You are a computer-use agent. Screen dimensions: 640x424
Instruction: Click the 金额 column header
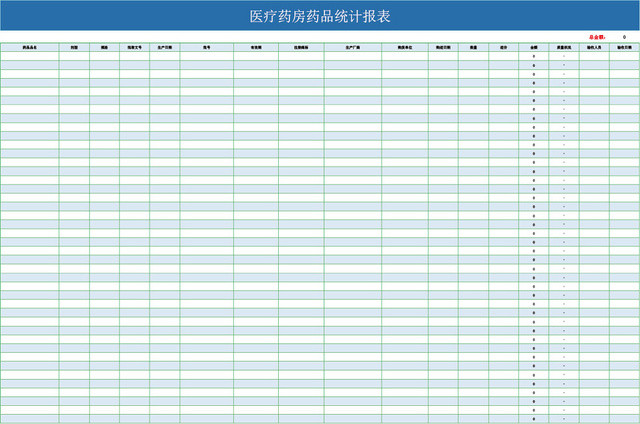(534, 47)
